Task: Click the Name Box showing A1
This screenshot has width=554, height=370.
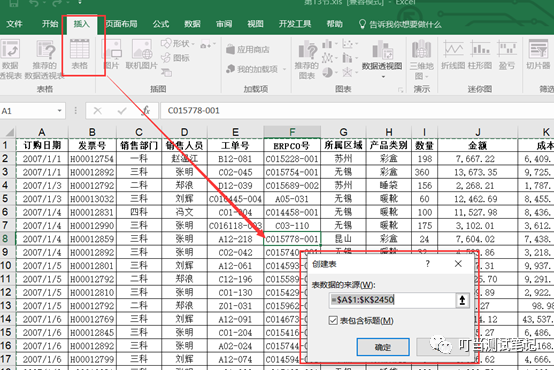Action: (28, 111)
